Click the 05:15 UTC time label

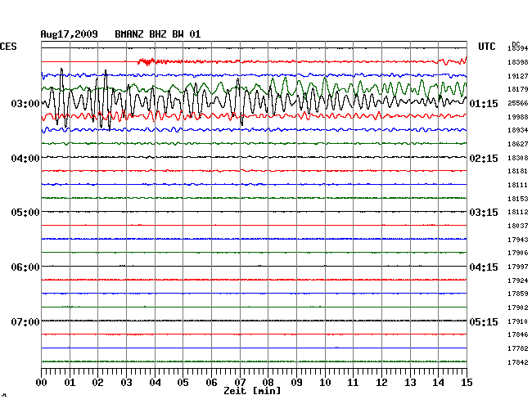tap(484, 321)
